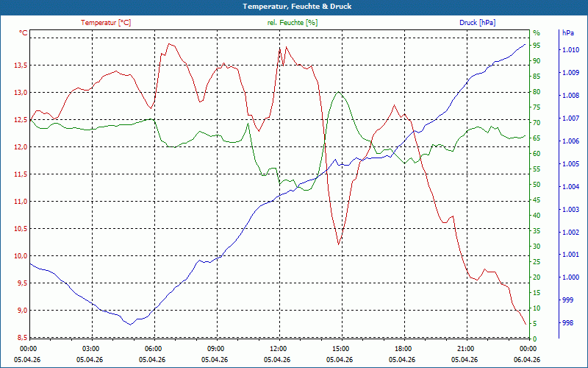
Task: Click the '85' tick on the humidity axis
Action: pyautogui.click(x=537, y=77)
